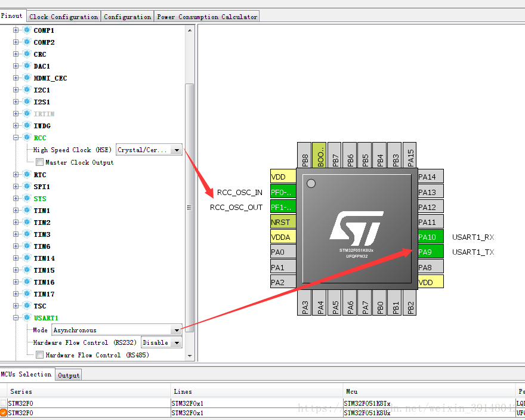Image resolution: width=525 pixels, height=420 pixels.
Task: Enable Hardware Flow Control (RS485) checkbox
Action: point(39,354)
